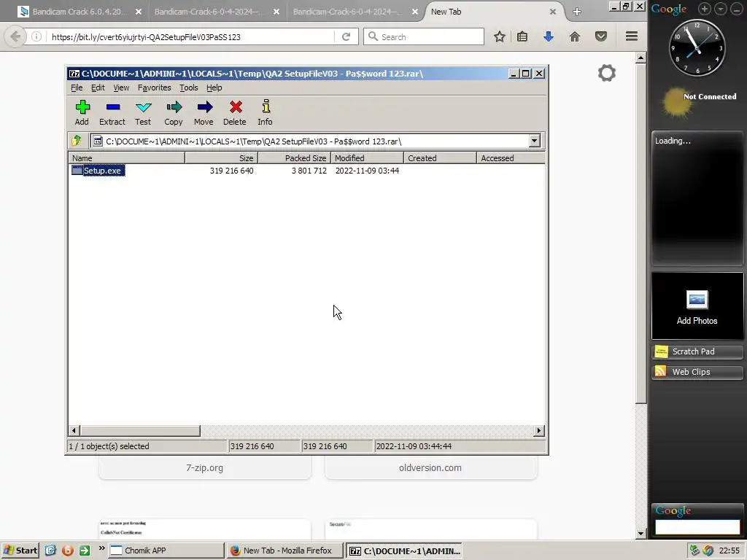The image size is (747, 560).
Task: Click the 7-Zip archive path text field
Action: pyautogui.click(x=309, y=141)
